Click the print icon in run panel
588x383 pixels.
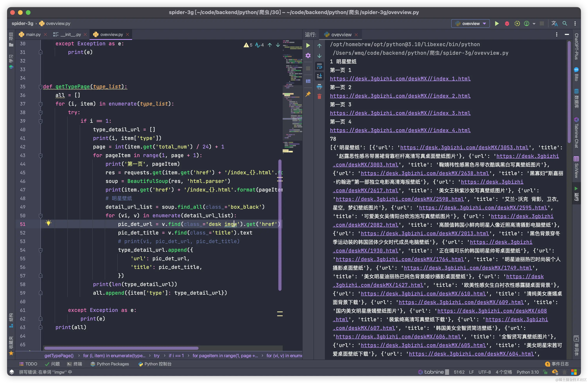(x=319, y=86)
